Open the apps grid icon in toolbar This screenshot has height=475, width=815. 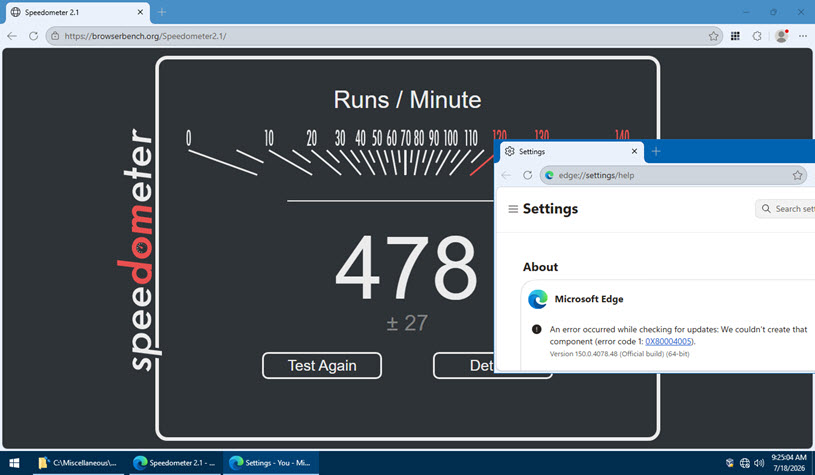735,36
